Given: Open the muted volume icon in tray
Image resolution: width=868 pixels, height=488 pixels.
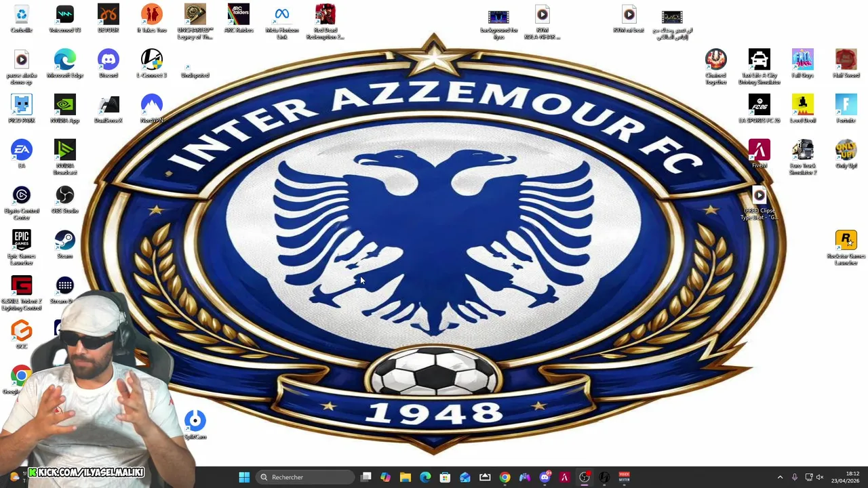Looking at the screenshot, I should point(819,477).
